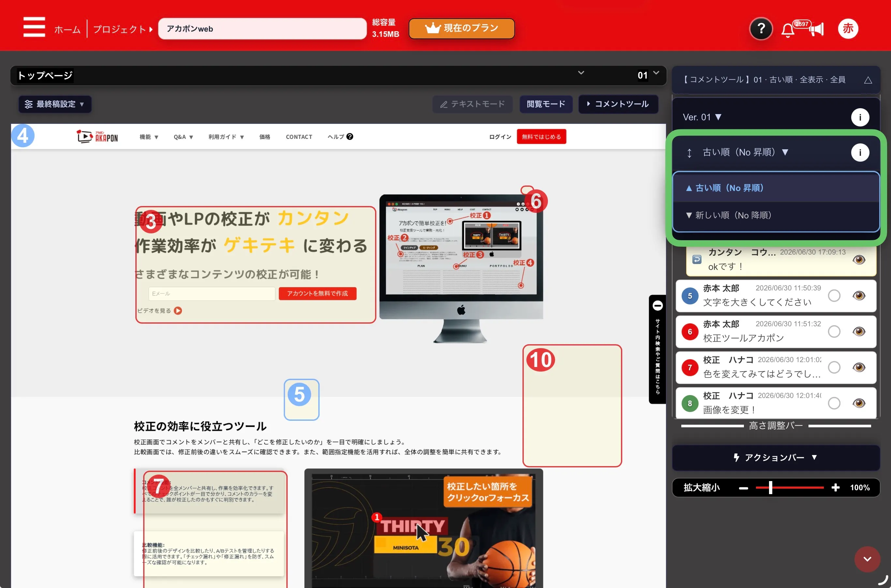
Task: Go to ホーム link
Action: pos(67,29)
